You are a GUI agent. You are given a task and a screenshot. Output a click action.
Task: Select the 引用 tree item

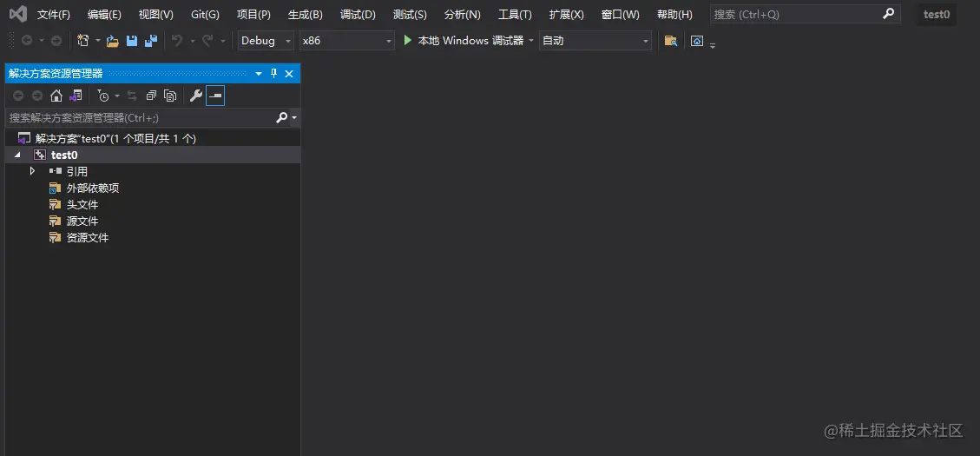77,171
